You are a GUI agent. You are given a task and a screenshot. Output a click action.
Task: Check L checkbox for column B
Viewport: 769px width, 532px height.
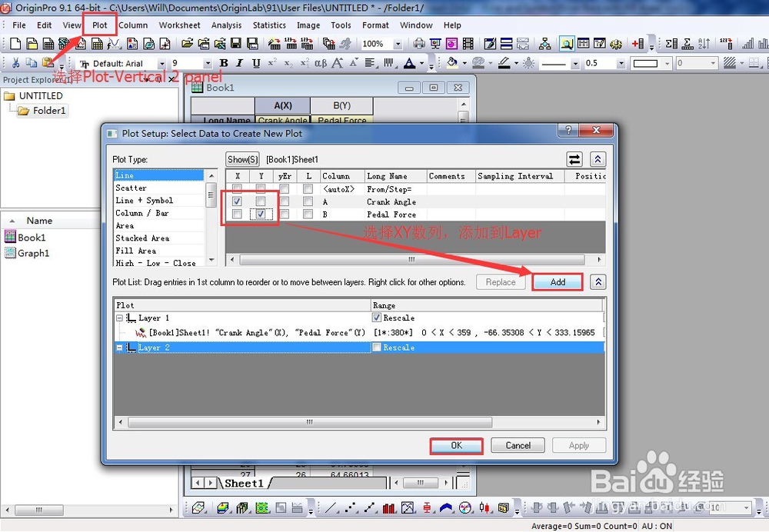(308, 214)
